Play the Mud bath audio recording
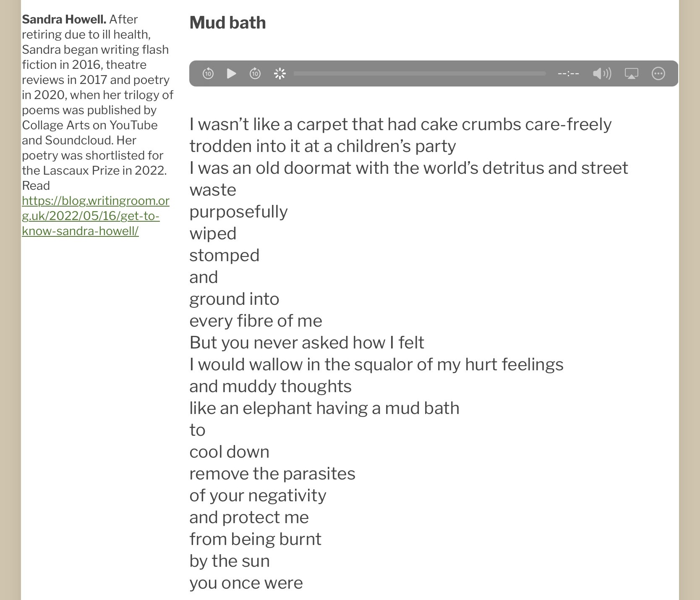700x600 pixels. pyautogui.click(x=231, y=74)
